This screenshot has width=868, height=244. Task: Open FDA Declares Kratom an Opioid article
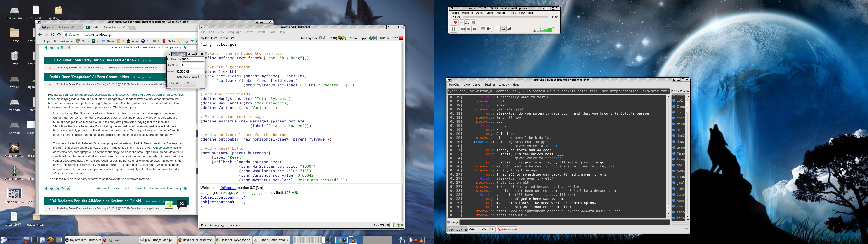tap(95, 201)
